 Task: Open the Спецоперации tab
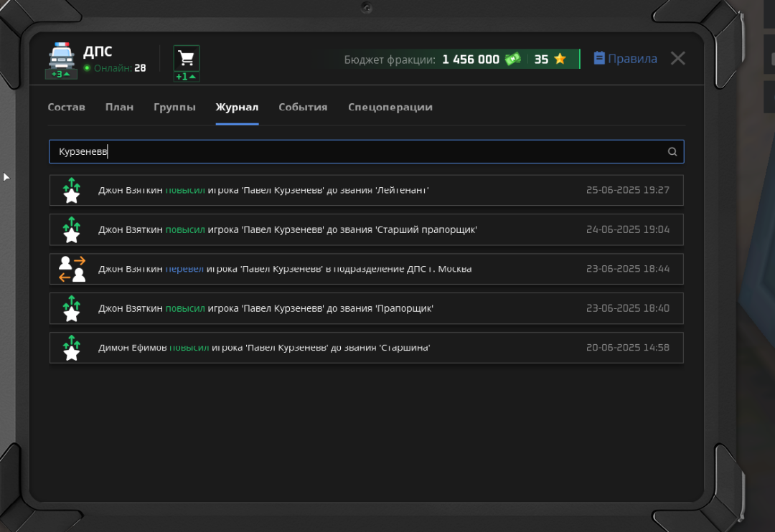[390, 107]
